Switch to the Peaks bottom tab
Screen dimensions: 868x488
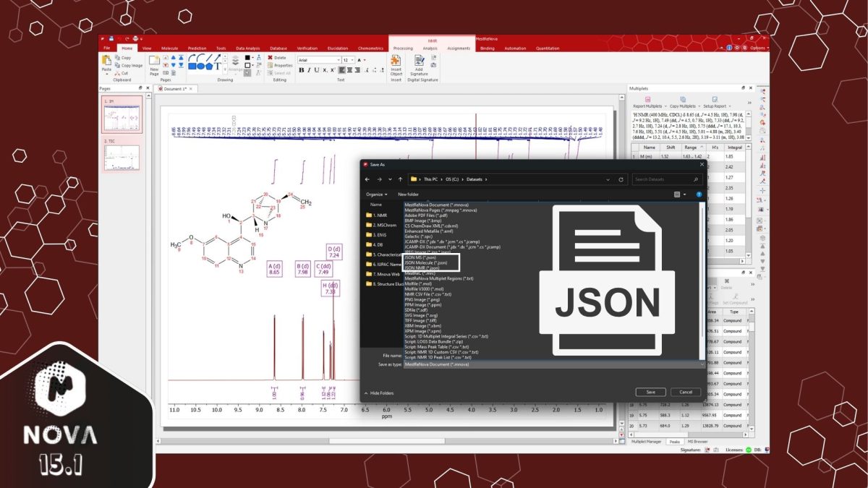tap(674, 441)
